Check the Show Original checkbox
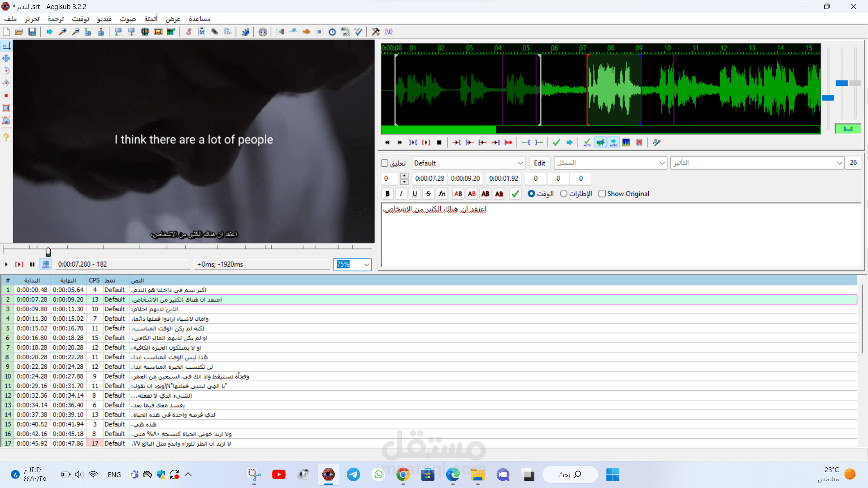Screen dimensions: 868x488 [x=602, y=194]
